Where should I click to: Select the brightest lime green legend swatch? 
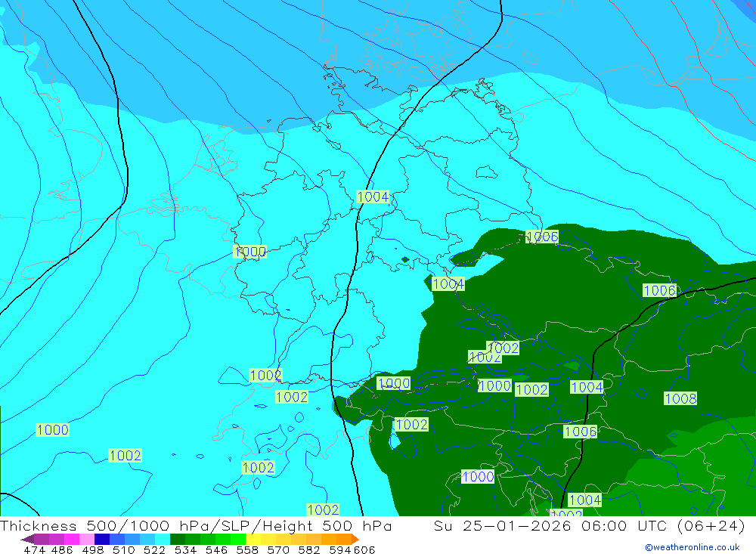pyautogui.click(x=238, y=539)
